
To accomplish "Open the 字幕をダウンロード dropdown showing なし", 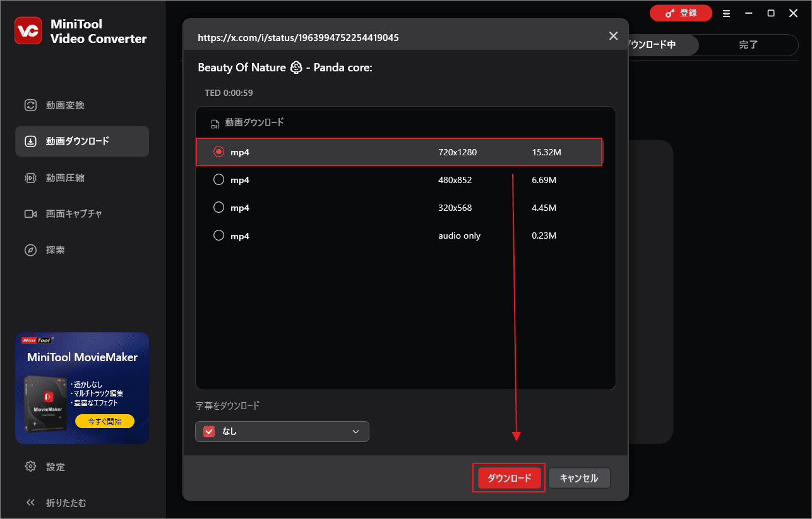I will pos(282,431).
